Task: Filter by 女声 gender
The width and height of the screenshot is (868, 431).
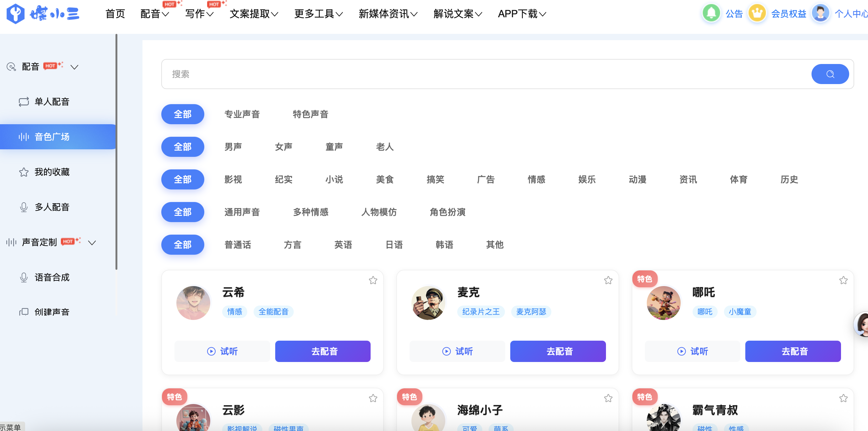Action: (283, 147)
